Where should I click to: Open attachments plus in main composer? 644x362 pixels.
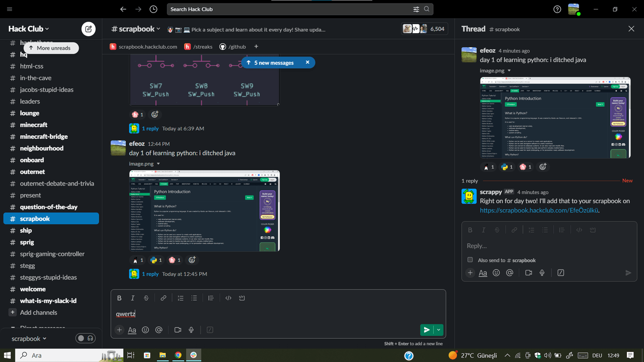pos(119,330)
